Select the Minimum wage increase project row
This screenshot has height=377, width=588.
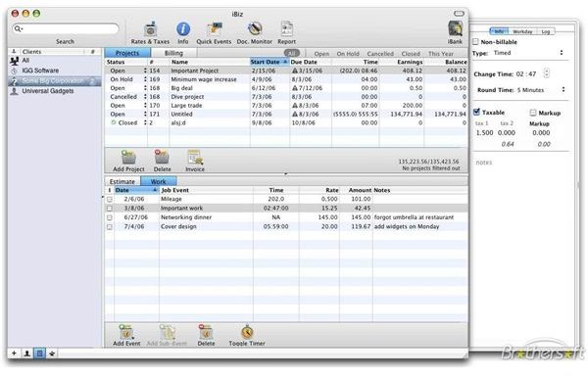[x=286, y=79]
